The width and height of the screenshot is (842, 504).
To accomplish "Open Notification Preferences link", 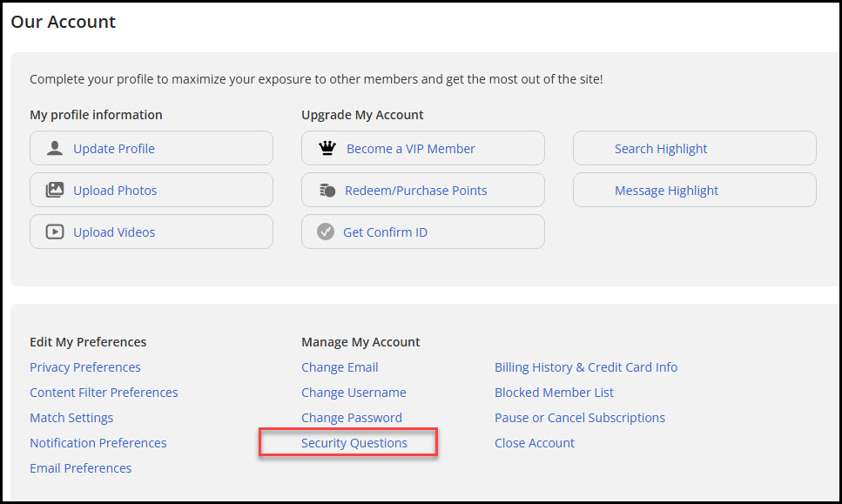I will 98,443.
